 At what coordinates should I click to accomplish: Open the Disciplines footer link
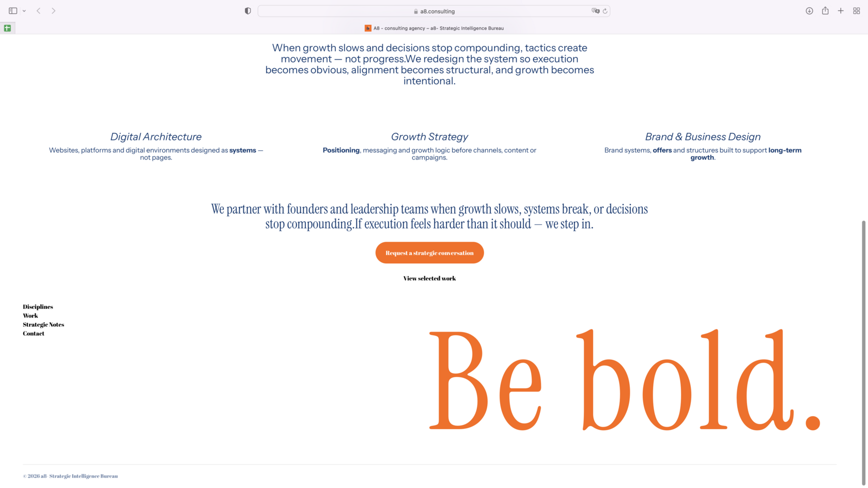coord(38,307)
